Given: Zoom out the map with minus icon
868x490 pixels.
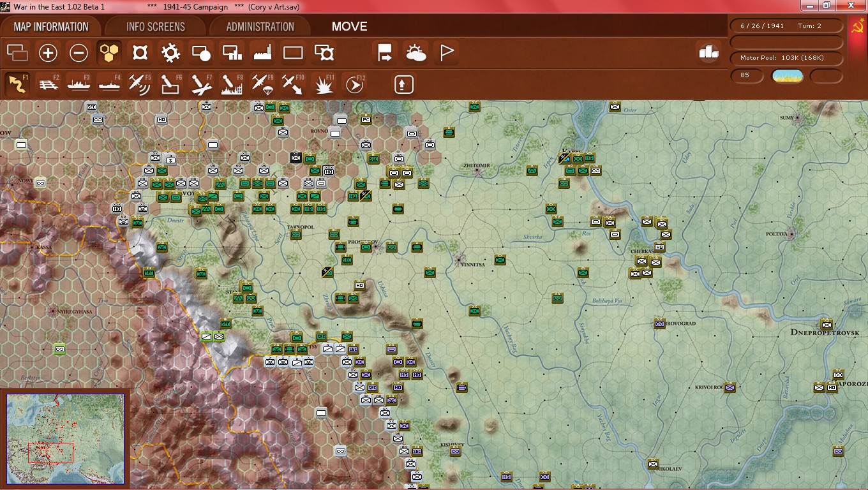Looking at the screenshot, I should coord(79,52).
